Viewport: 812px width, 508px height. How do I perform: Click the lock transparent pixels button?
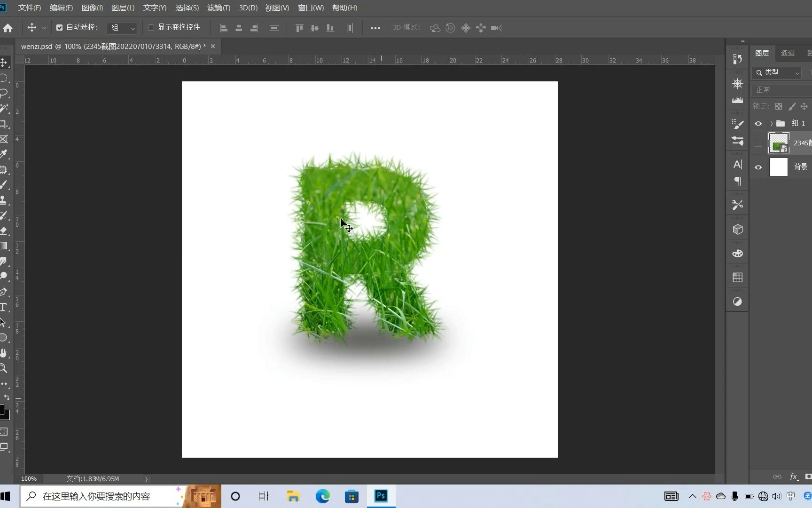[x=778, y=106]
